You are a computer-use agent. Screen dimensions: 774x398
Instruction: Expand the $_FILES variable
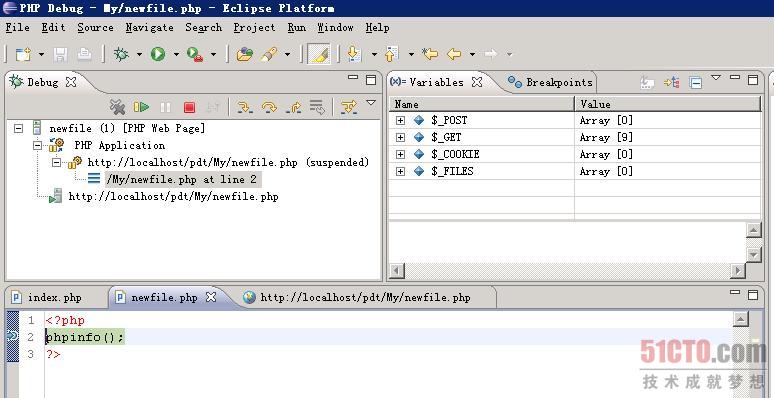click(x=400, y=171)
